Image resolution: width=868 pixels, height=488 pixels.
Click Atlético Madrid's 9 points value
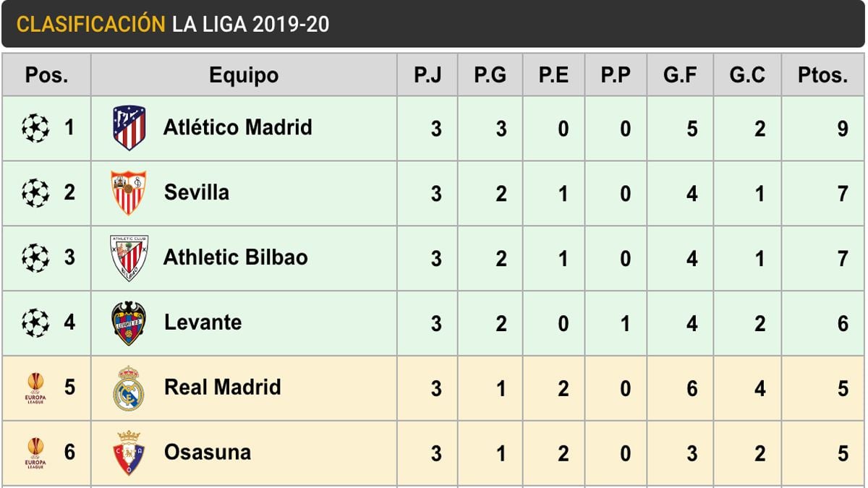[x=843, y=129]
